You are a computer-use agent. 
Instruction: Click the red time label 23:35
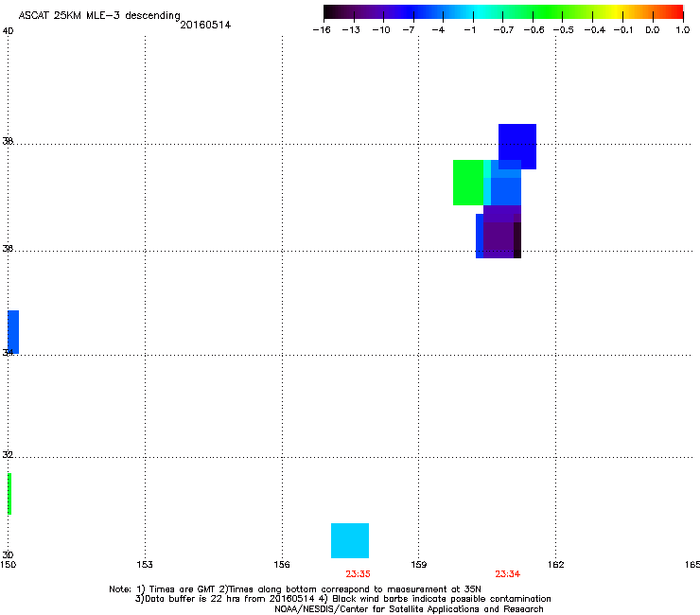[x=358, y=574]
